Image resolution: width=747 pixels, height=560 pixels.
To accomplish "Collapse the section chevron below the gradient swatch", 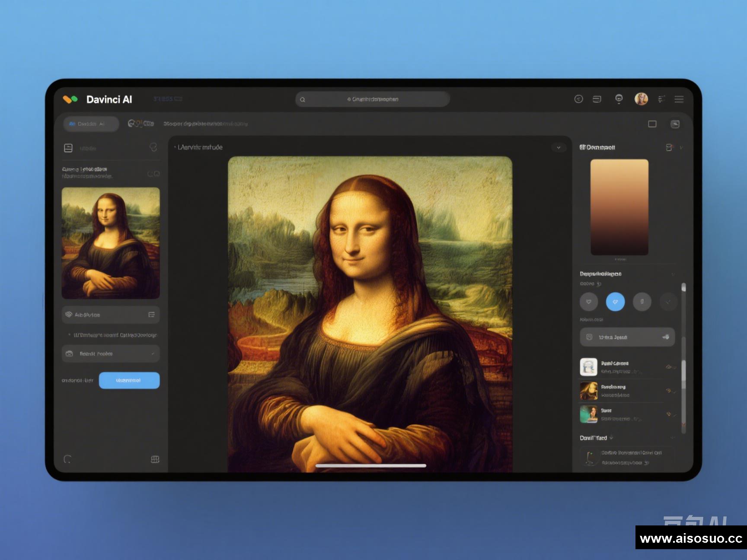I will 673,274.
